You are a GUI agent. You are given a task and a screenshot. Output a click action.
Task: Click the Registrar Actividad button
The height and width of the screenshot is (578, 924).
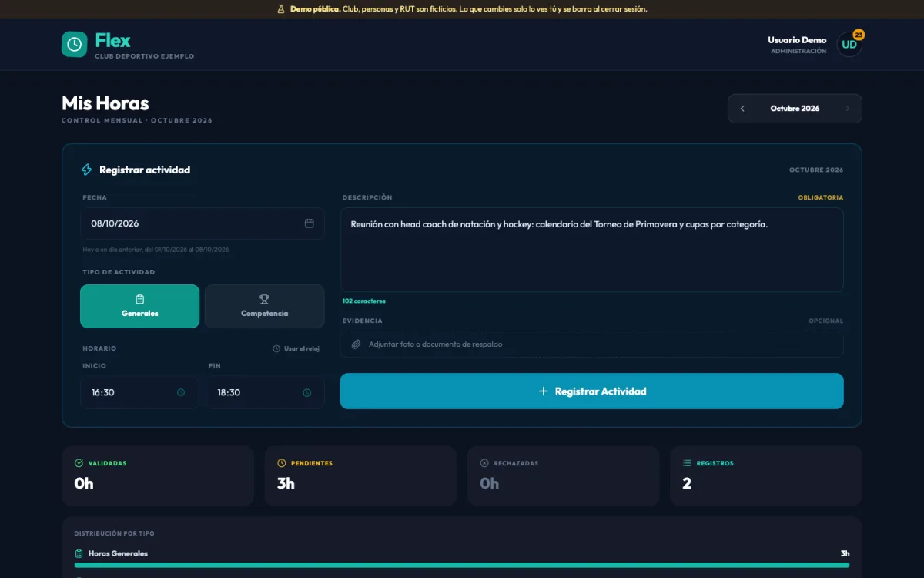pyautogui.click(x=591, y=391)
